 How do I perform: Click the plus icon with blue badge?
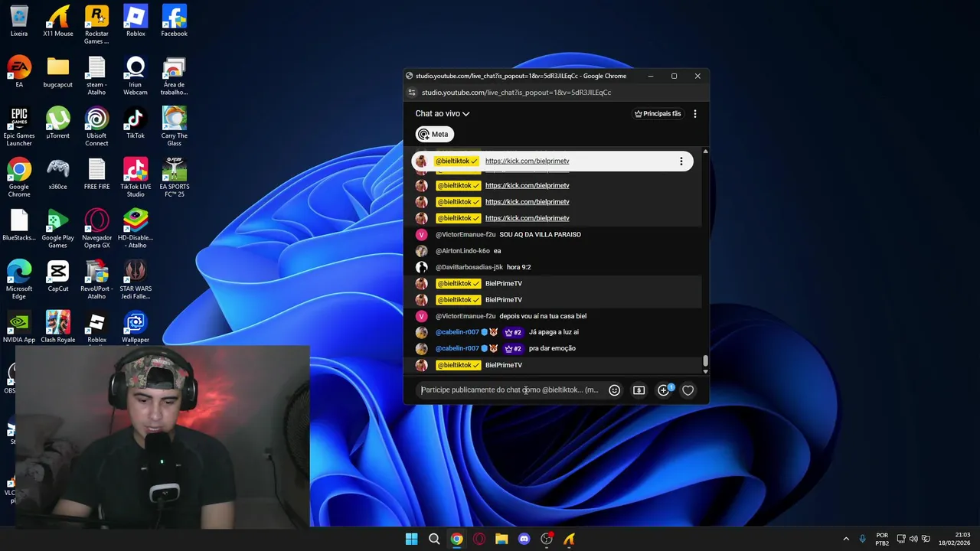point(664,390)
